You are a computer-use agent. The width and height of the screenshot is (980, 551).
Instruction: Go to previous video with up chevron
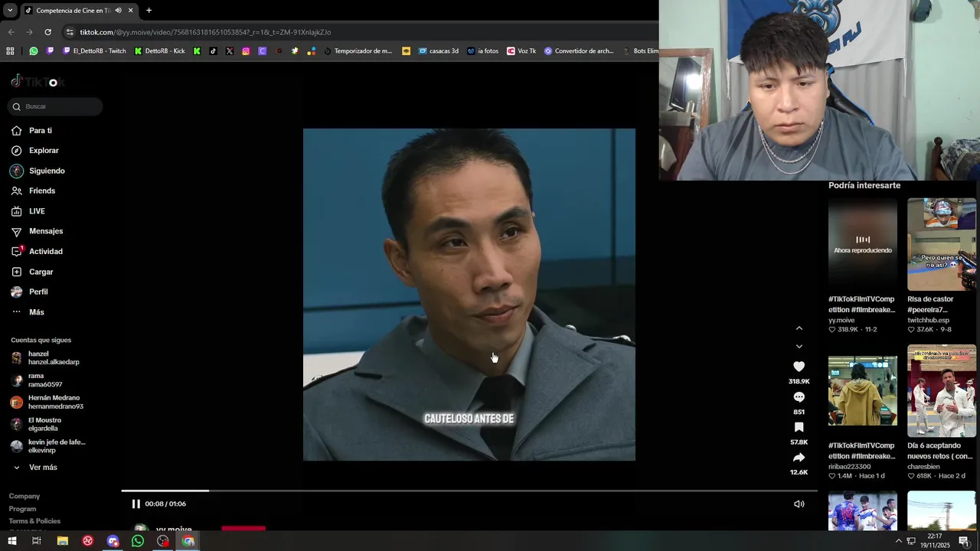click(x=799, y=328)
